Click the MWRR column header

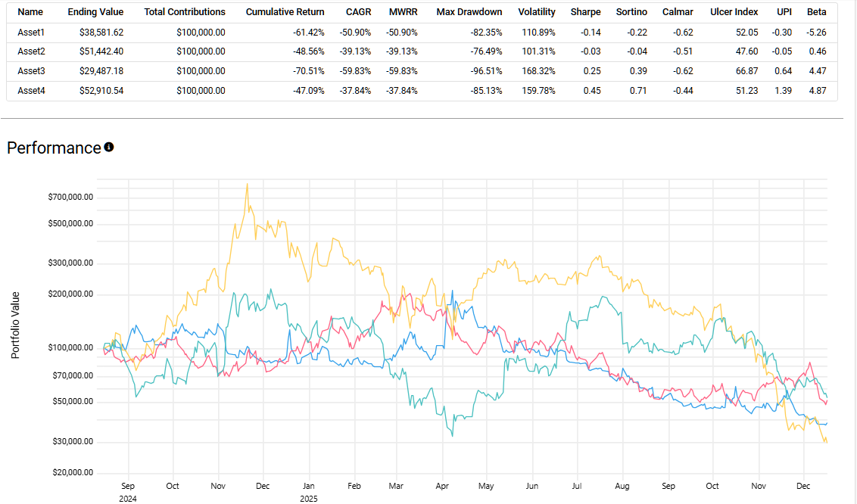tap(404, 12)
